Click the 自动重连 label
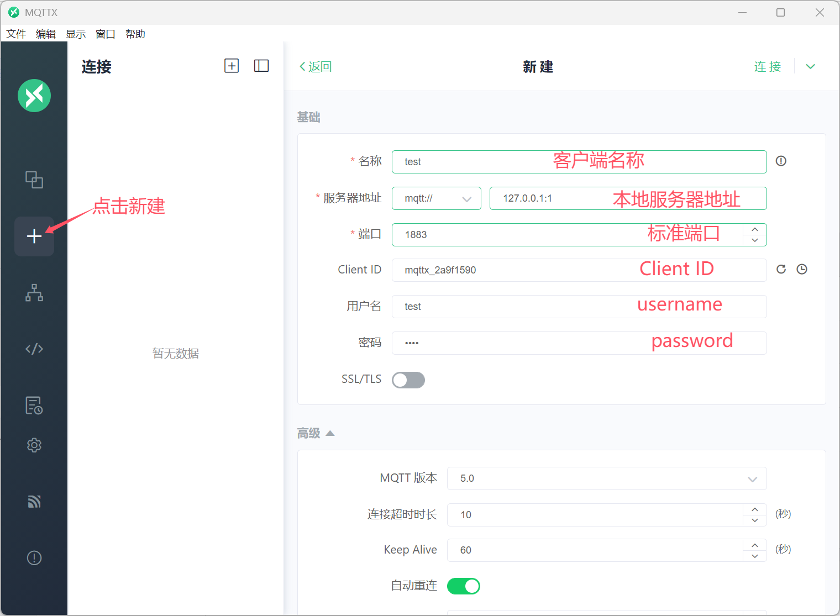This screenshot has height=616, width=840. coord(414,586)
